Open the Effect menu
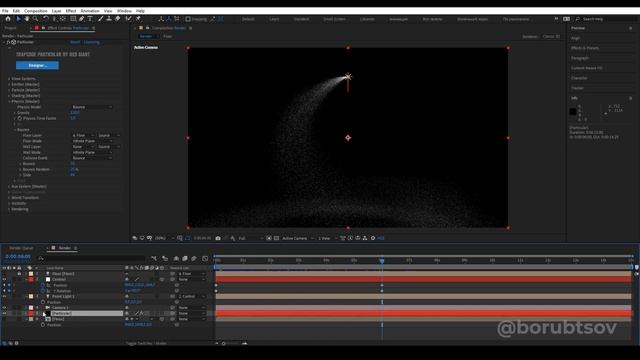Viewport: 640px width, 360px height. pos(71,11)
